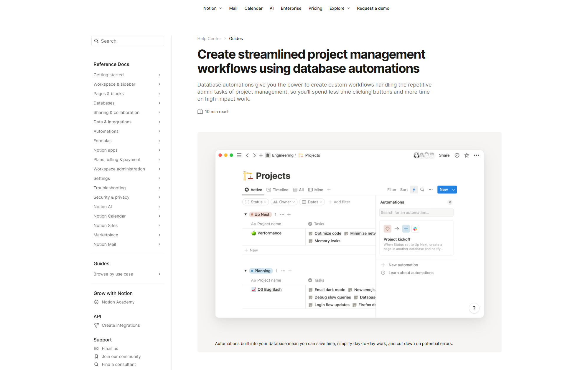Switch to the Mine view tab
This screenshot has height=370, width=588.
tap(316, 190)
